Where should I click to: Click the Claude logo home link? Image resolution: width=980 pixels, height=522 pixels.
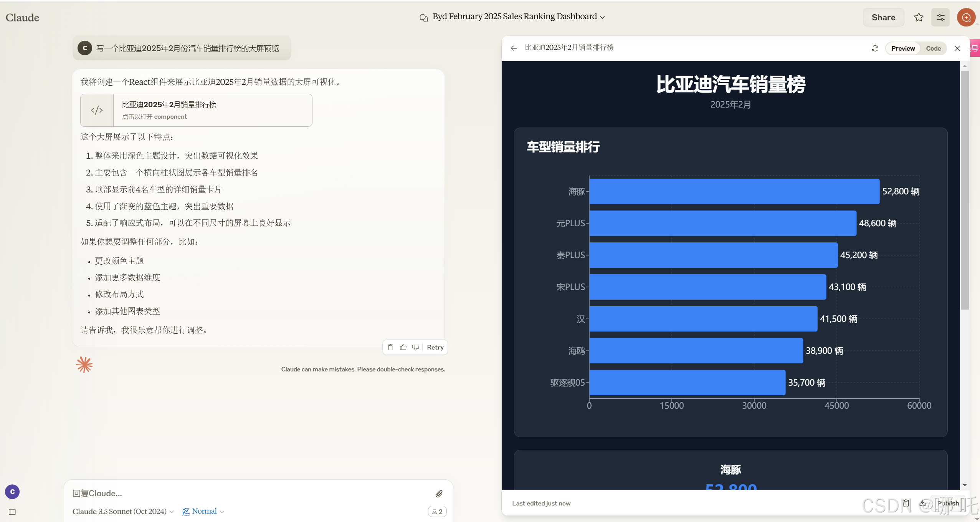point(22,18)
